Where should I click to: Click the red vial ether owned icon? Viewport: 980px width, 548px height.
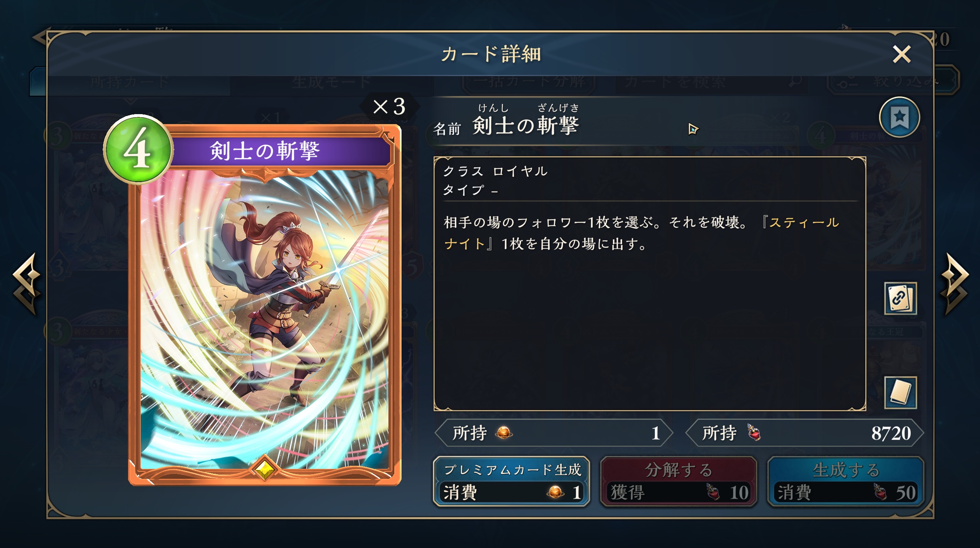[x=754, y=432]
